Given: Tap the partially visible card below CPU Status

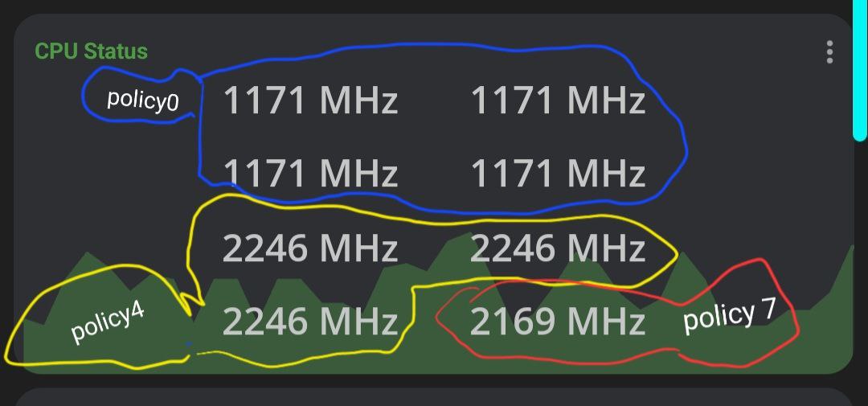Looking at the screenshot, I should pos(433,397).
